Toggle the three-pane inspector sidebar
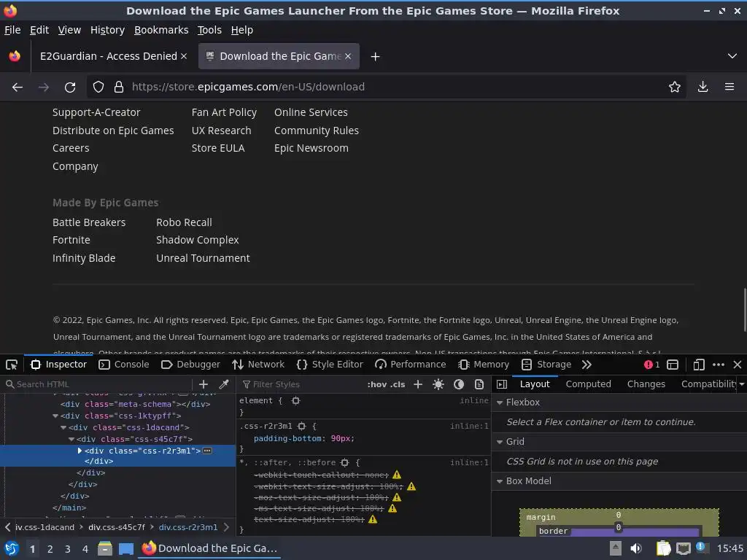This screenshot has width=747, height=560. click(502, 384)
